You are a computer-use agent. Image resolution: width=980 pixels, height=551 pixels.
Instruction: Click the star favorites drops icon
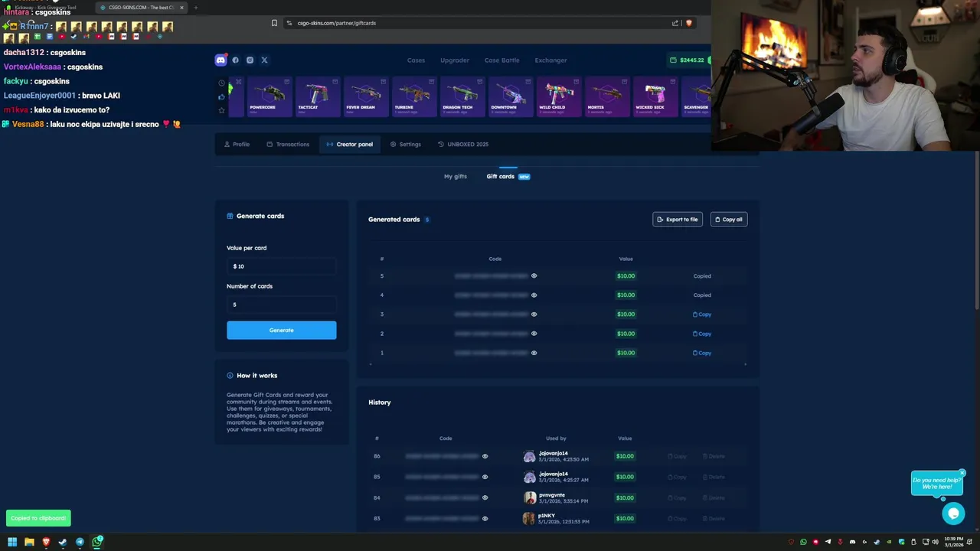coord(221,110)
